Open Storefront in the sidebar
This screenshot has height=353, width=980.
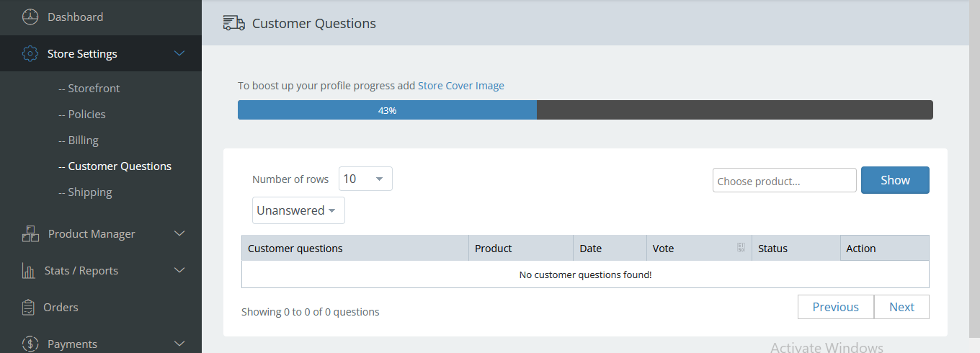coord(89,89)
